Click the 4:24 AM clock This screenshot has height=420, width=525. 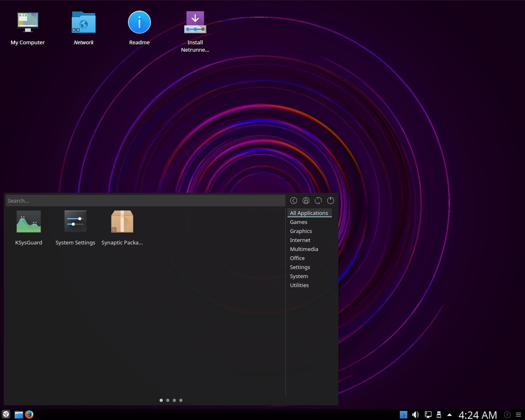(x=478, y=415)
